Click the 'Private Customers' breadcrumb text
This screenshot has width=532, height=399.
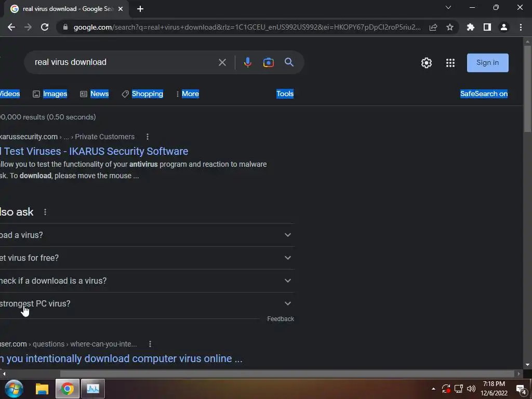pyautogui.click(x=104, y=137)
